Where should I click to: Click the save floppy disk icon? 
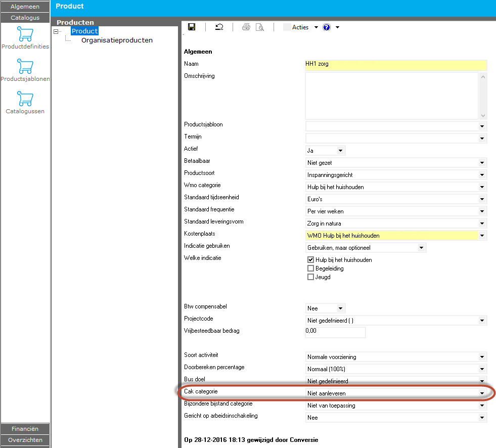coord(192,27)
